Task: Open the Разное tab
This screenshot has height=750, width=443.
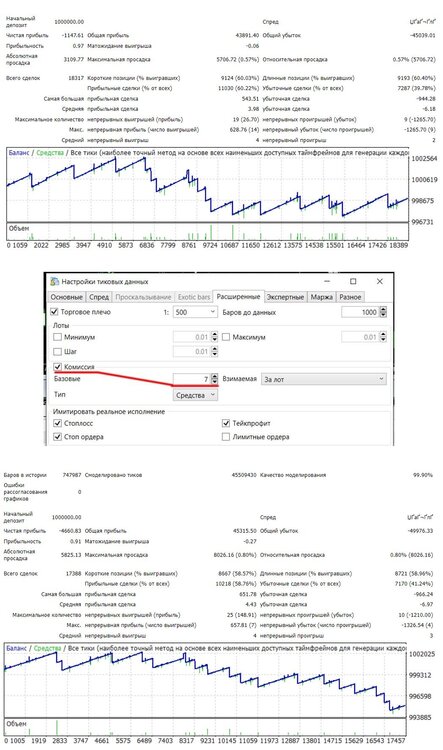Action: 350,297
